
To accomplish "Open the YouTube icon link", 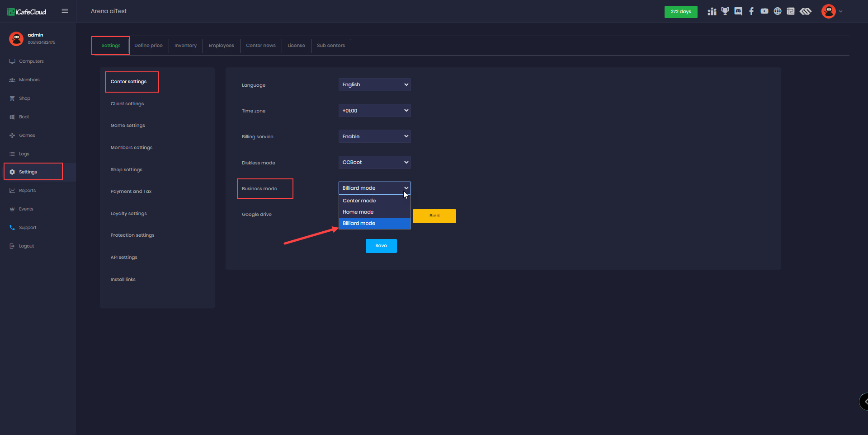I will click(764, 11).
